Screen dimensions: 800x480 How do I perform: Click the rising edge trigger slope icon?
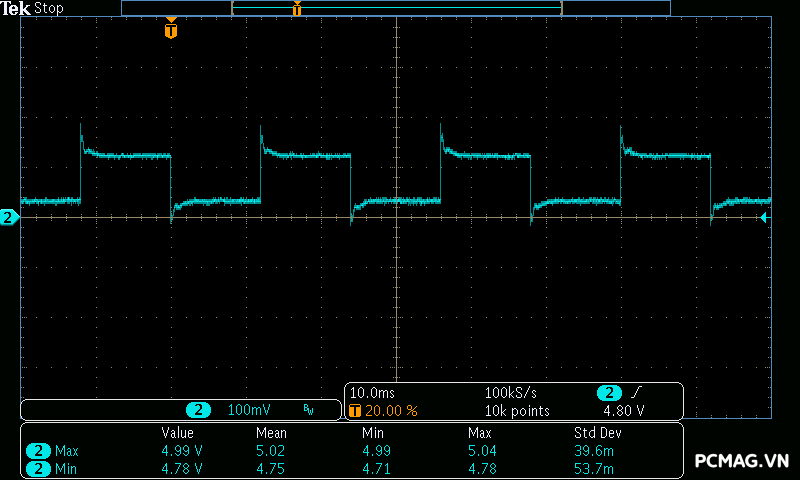click(x=638, y=393)
